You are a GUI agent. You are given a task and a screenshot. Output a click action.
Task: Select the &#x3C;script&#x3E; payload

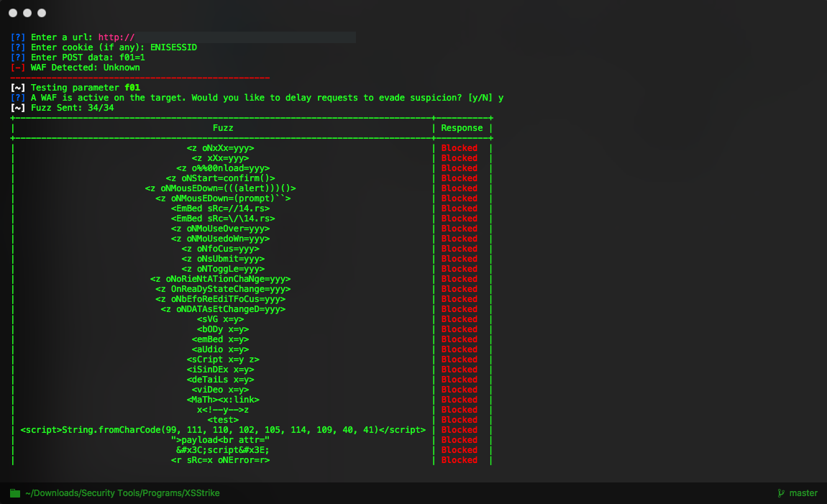click(223, 449)
